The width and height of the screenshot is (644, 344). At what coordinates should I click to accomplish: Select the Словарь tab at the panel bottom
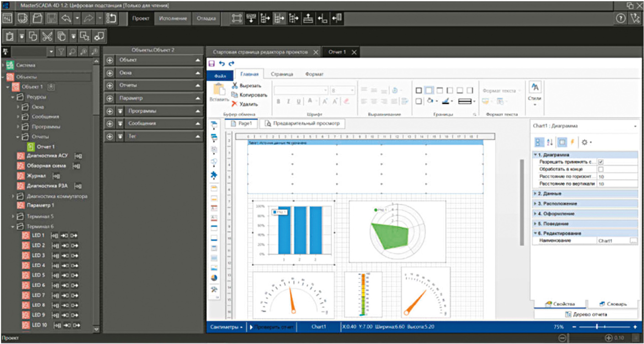coord(612,304)
